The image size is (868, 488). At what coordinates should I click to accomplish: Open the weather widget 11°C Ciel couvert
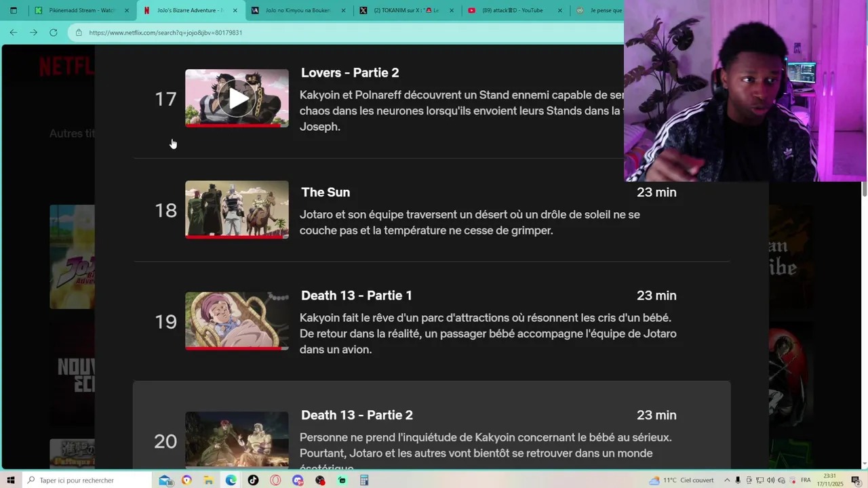coord(681,480)
